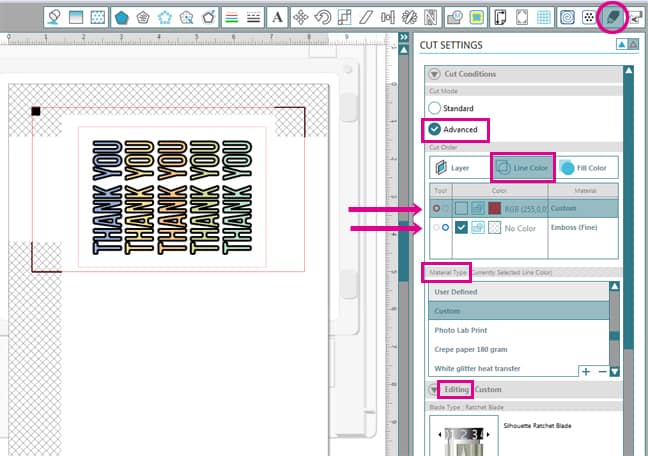Image resolution: width=648 pixels, height=456 pixels.
Task: Collapse the Editing Custom section
Action: (x=434, y=389)
